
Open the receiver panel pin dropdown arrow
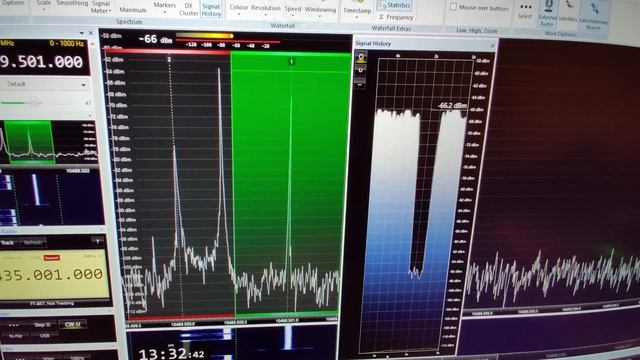pos(81,33)
